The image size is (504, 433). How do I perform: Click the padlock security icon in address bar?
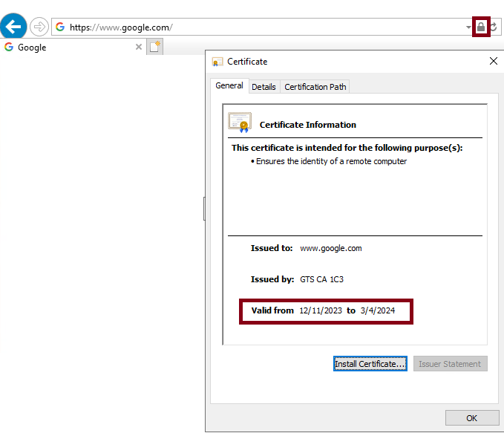tap(481, 27)
